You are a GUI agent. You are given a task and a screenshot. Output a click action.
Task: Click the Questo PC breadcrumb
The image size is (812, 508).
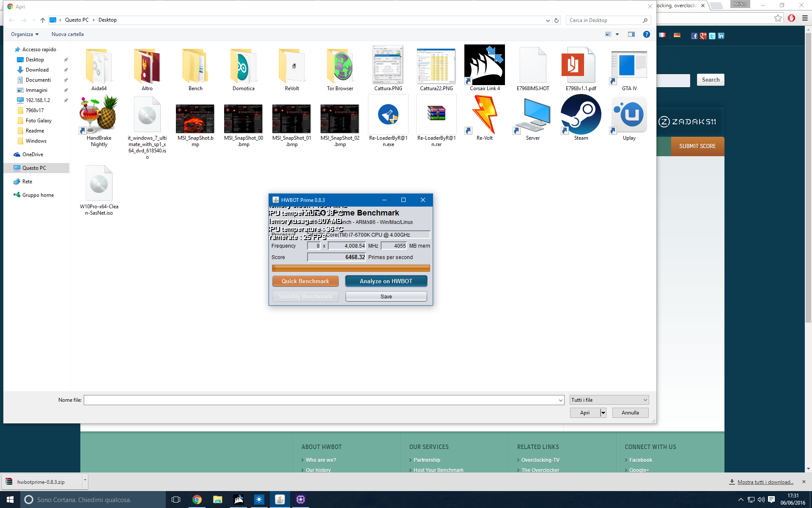77,20
